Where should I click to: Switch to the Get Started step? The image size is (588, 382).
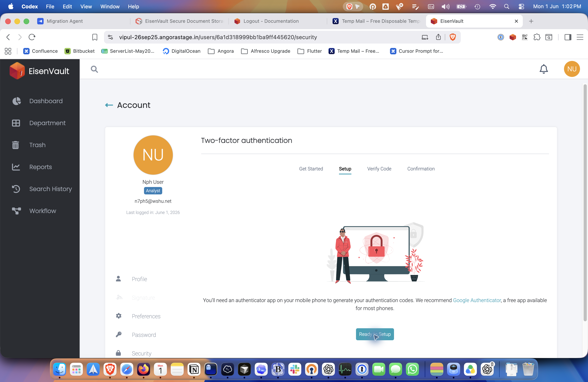pos(311,169)
